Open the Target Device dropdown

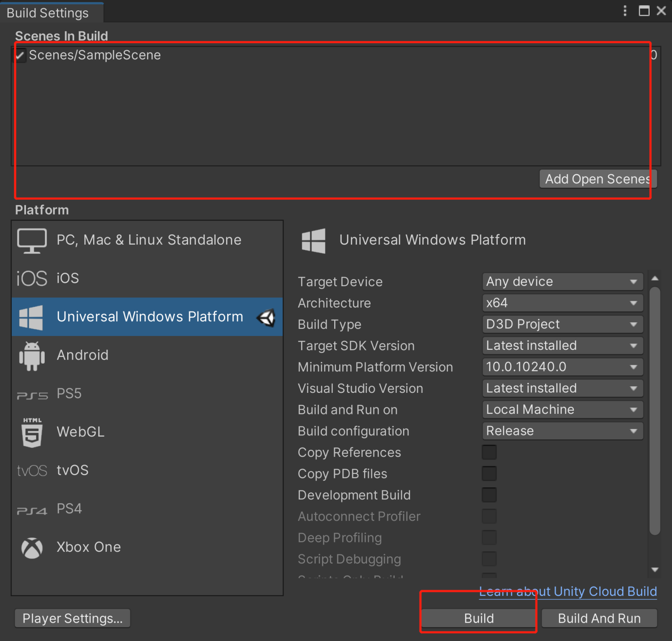click(x=563, y=281)
